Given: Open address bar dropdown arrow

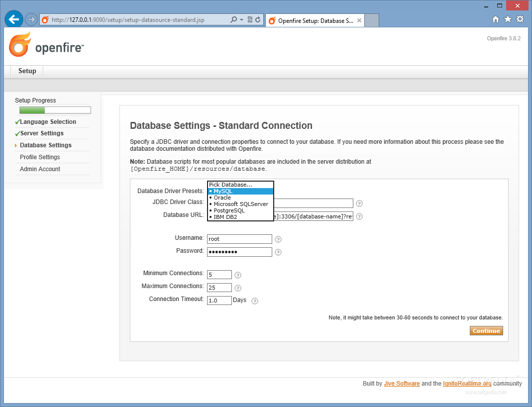Looking at the screenshot, I should (x=241, y=20).
